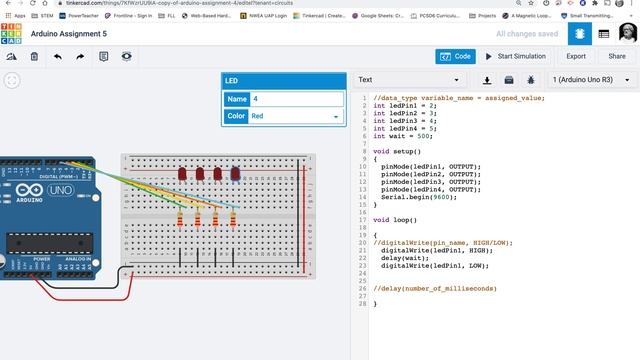Screen dimensions: 640x360
Task: Click Start Simulation
Action: tap(516, 56)
